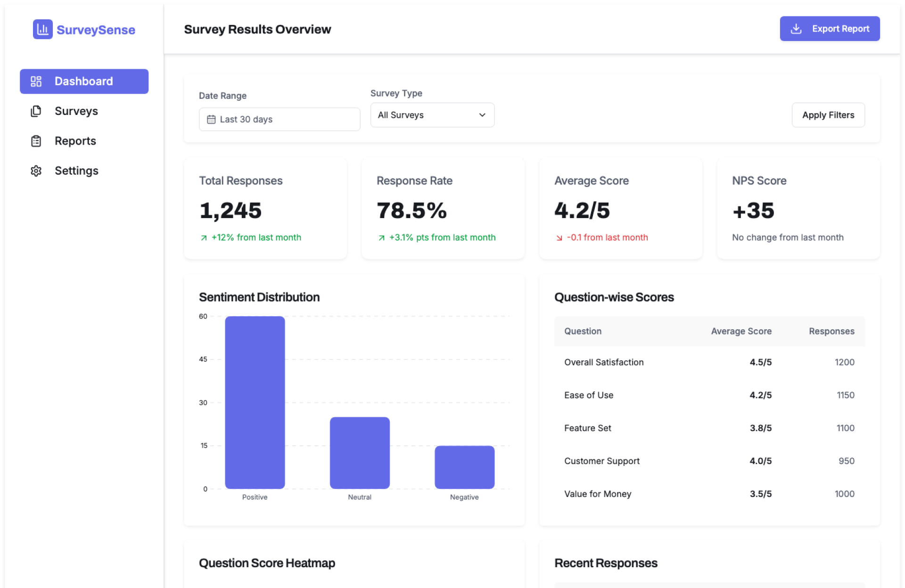
Task: Click the red down arrow under Average Score
Action: (559, 238)
